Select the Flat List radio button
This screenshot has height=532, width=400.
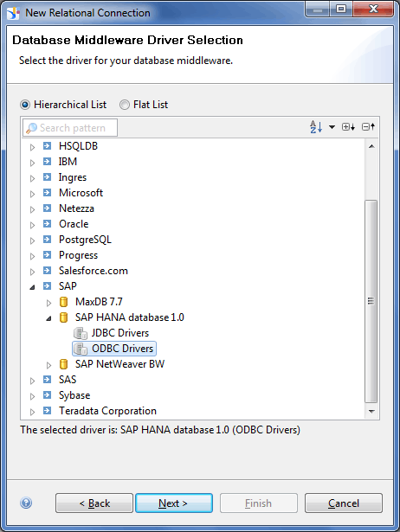125,105
